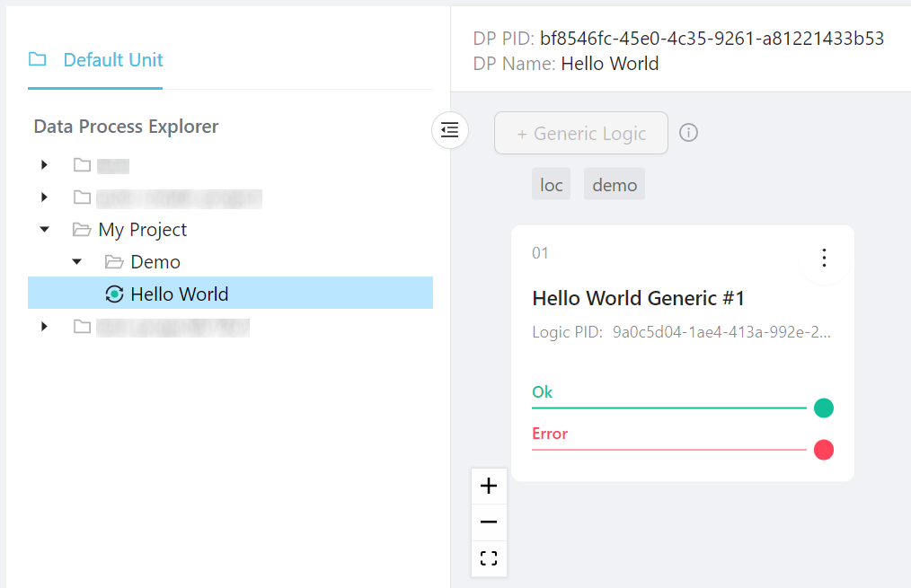Collapse the explorer sidebar panel
Viewport: 911px width, 588px height.
tap(450, 130)
